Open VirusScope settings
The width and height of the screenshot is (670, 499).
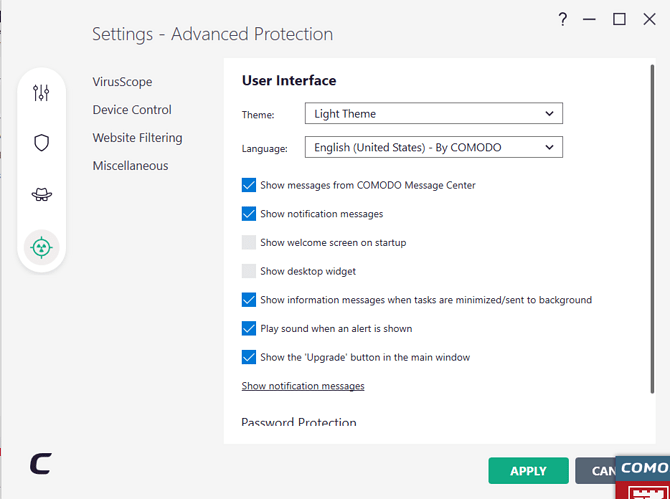click(122, 82)
